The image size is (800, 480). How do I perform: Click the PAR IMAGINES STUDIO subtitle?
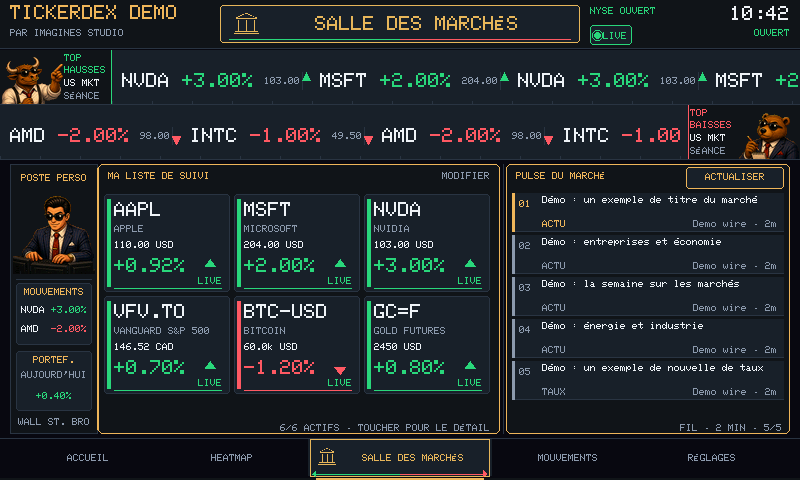[66, 33]
